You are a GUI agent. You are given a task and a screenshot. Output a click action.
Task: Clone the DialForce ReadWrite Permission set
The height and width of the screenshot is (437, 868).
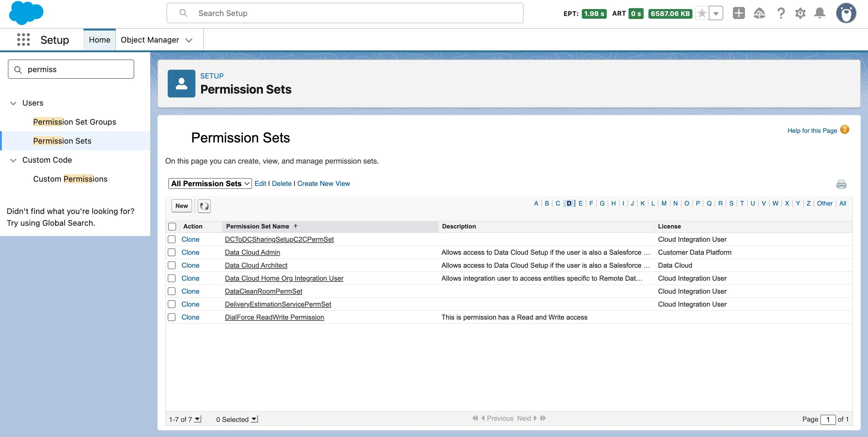click(190, 317)
